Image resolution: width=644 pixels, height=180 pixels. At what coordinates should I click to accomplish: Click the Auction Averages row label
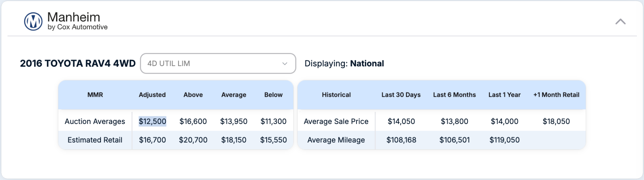coord(95,121)
